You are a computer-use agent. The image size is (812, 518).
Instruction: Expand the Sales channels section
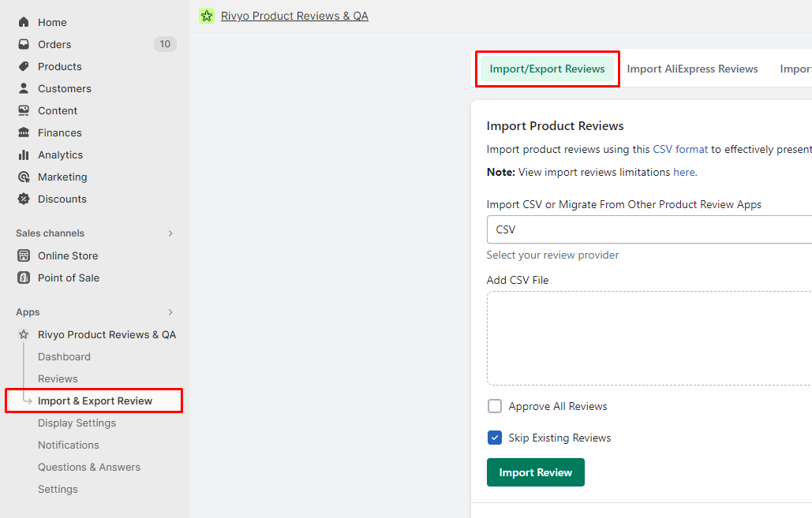pos(170,233)
